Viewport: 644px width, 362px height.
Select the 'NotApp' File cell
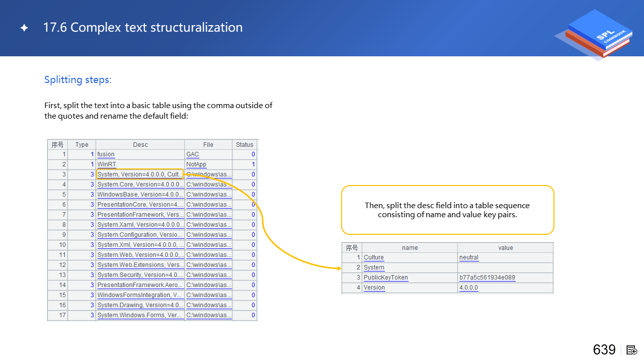click(196, 164)
